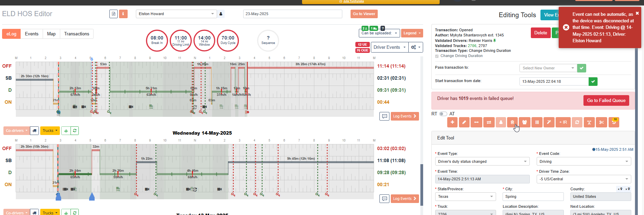Click the plus add-event tool button
This screenshot has height=215, width=644.
click(x=452, y=122)
